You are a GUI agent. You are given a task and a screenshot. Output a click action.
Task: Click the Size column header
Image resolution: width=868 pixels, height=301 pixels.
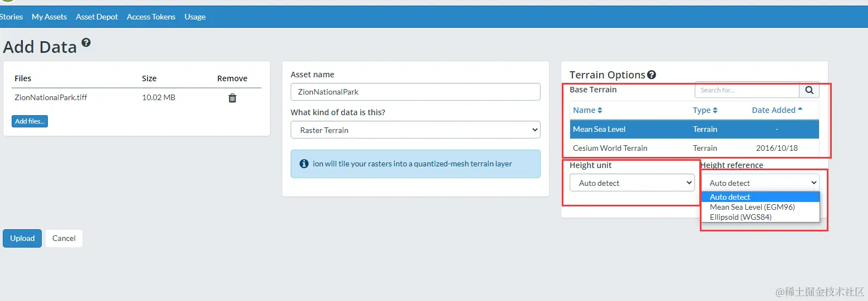[149, 78]
